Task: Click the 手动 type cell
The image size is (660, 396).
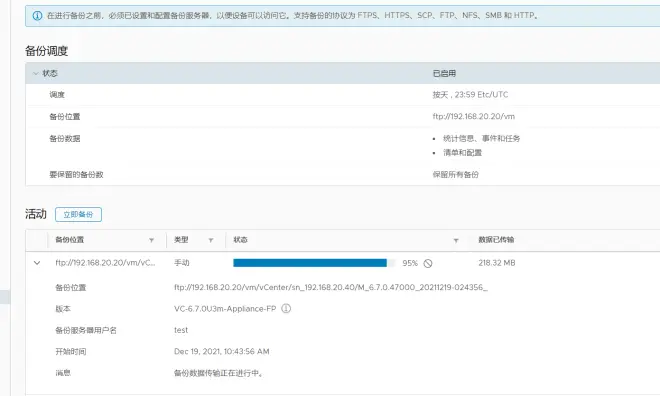Action: [x=181, y=263]
